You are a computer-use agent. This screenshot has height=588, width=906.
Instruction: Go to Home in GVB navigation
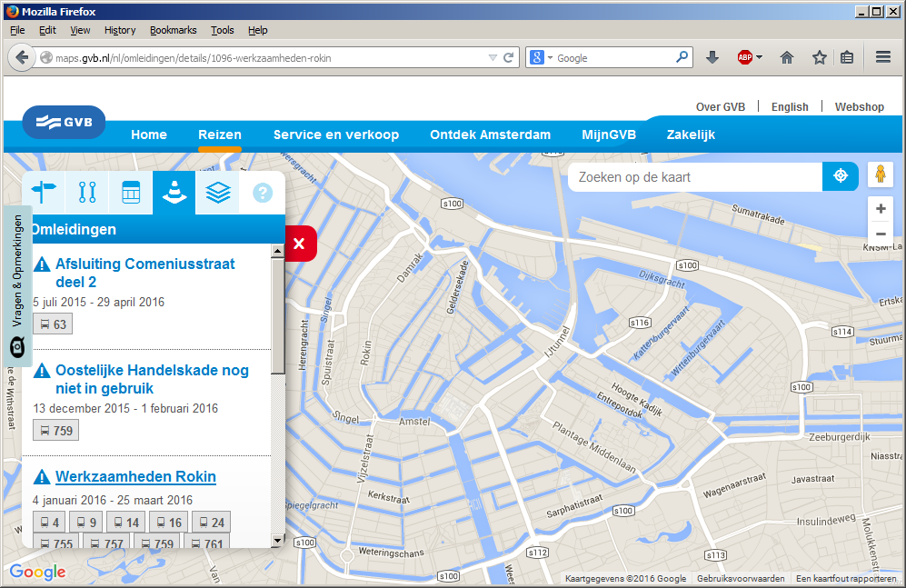(148, 135)
